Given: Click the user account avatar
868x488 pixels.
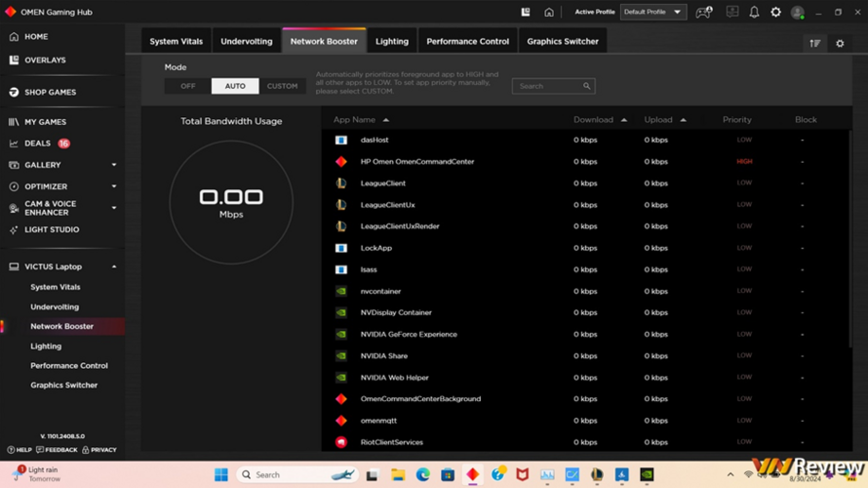Looking at the screenshot, I should click(x=798, y=13).
